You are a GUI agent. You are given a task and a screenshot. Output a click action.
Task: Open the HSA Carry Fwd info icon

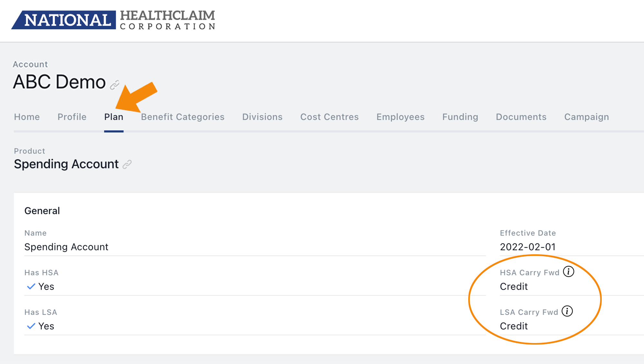(x=569, y=272)
